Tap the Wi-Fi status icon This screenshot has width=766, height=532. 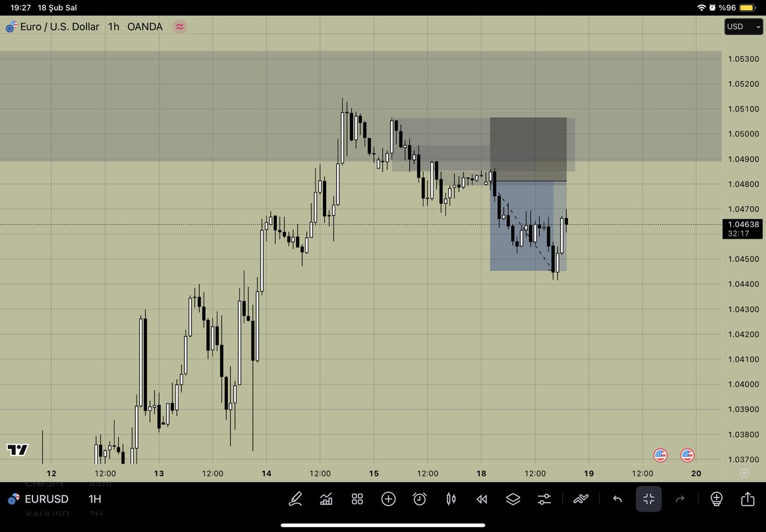click(x=702, y=7)
